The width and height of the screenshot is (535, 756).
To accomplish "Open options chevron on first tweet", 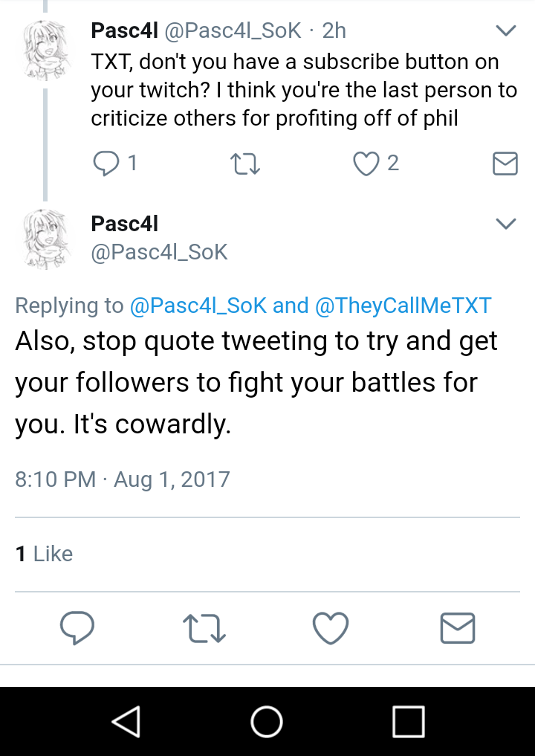I will [x=506, y=31].
